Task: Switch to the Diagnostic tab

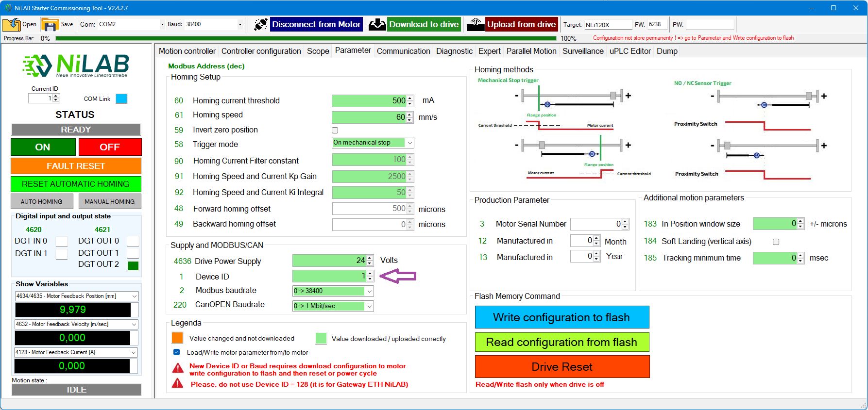Action: pos(454,51)
